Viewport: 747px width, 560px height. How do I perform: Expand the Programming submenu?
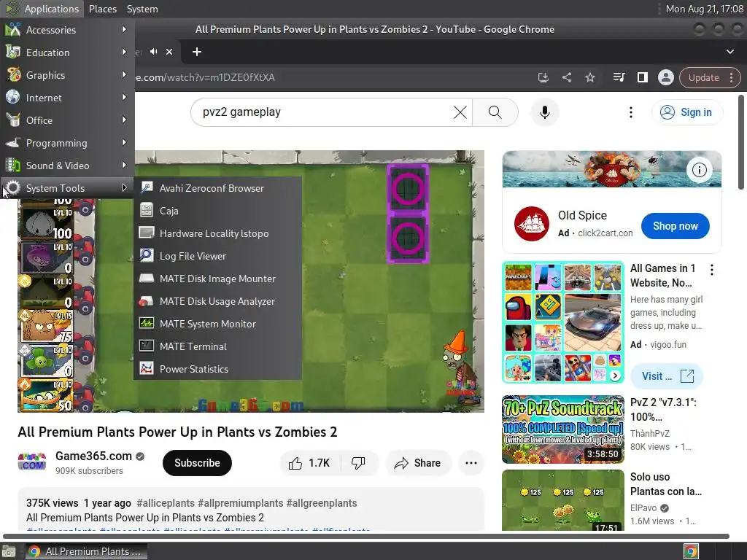click(x=67, y=143)
